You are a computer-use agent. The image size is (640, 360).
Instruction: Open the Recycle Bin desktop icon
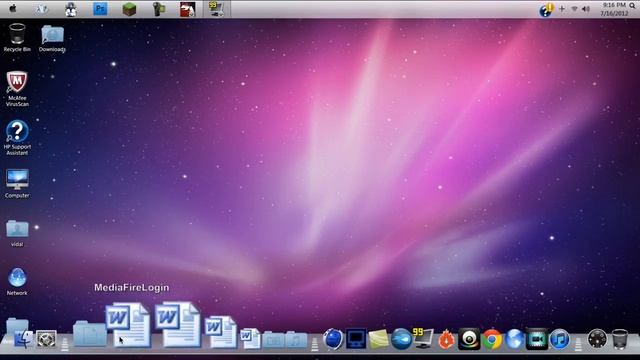tap(17, 38)
